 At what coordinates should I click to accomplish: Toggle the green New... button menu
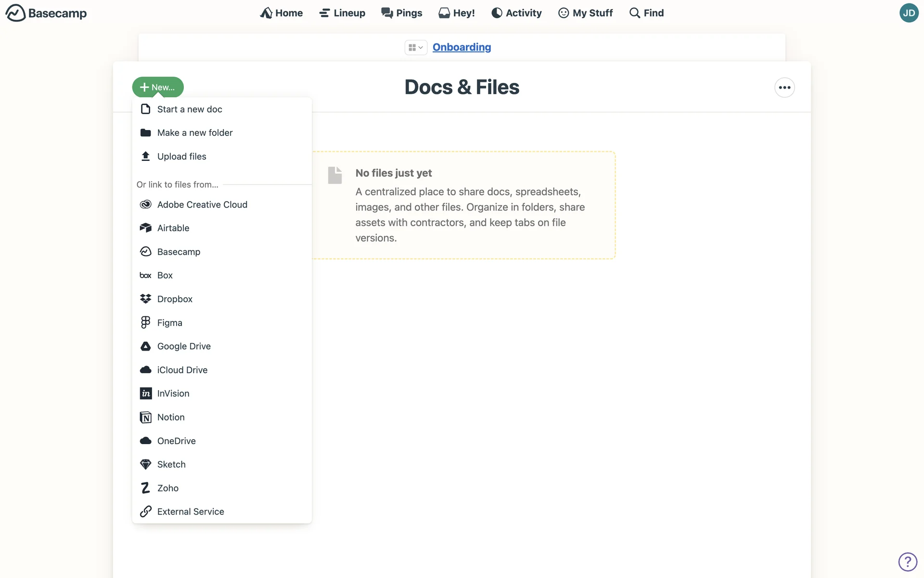click(158, 87)
